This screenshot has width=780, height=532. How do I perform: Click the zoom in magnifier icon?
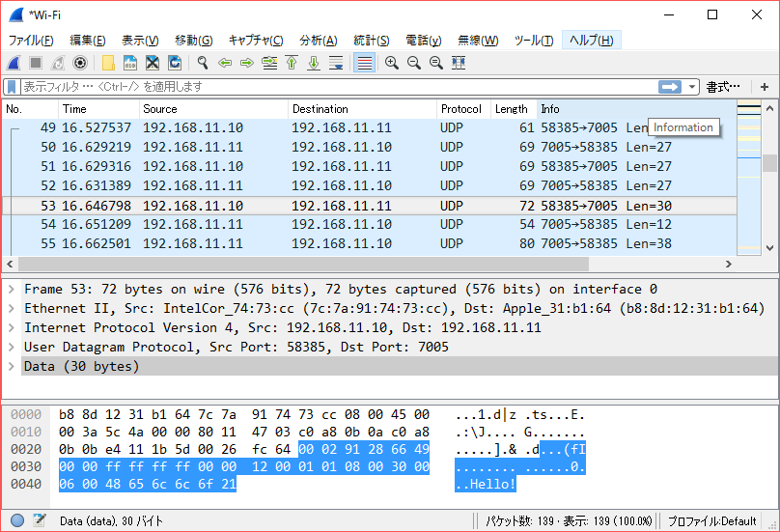coord(392,63)
